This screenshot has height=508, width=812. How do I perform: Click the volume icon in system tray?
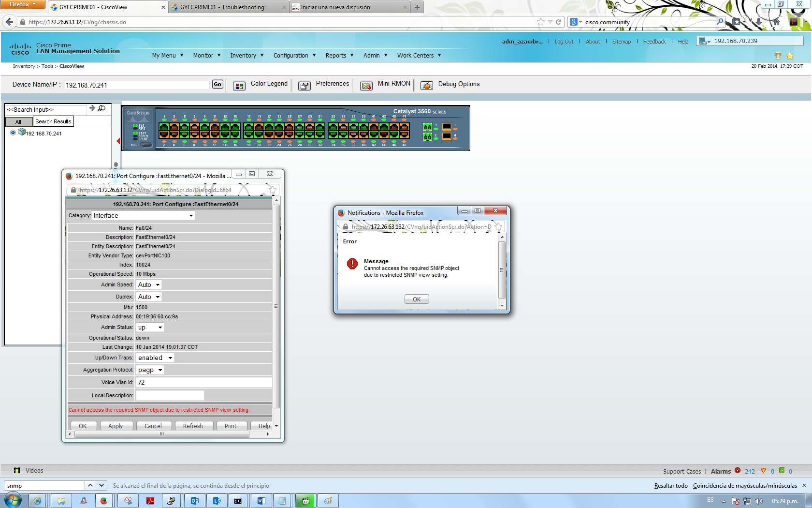759,501
